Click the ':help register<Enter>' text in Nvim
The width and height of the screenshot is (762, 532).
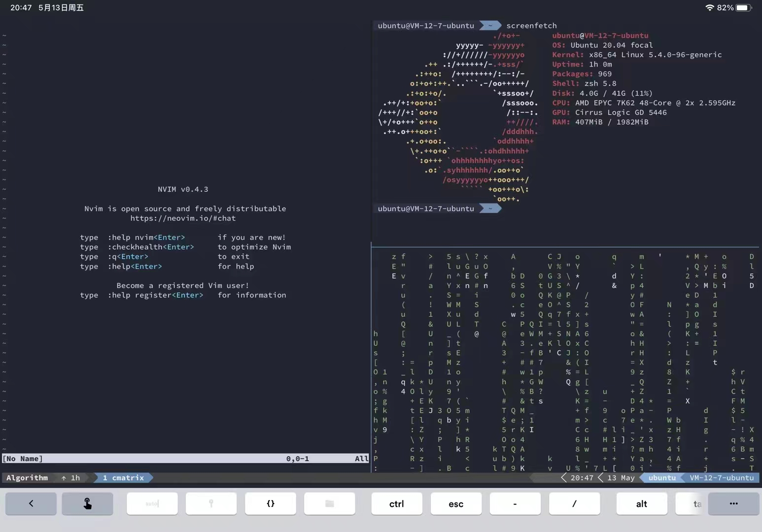pyautogui.click(x=155, y=295)
